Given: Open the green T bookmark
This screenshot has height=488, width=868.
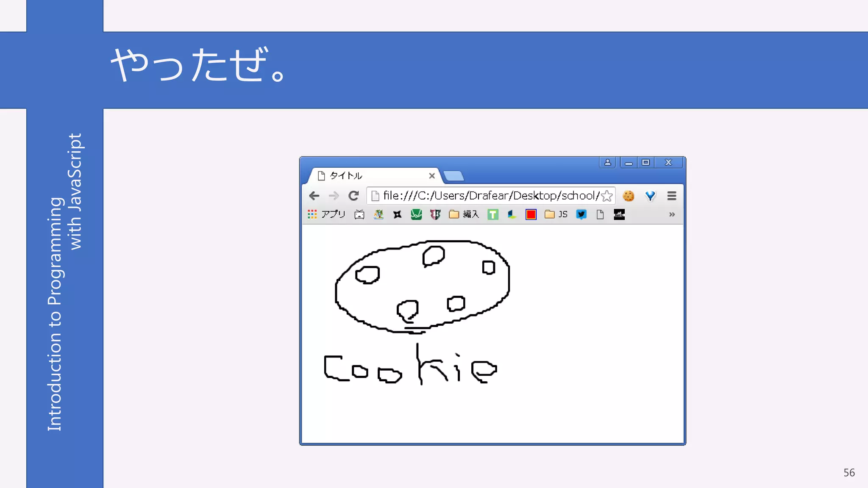Looking at the screenshot, I should pos(493,214).
